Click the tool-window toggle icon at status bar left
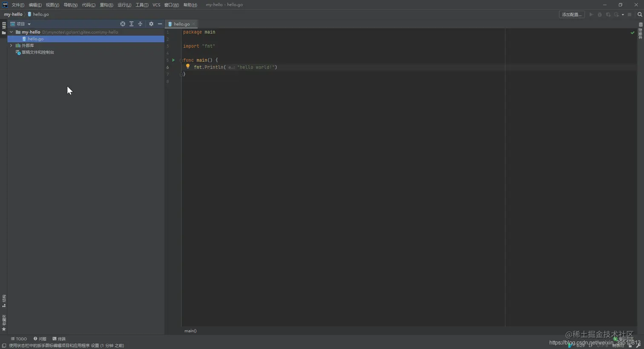This screenshot has width=644, height=349. 4,346
